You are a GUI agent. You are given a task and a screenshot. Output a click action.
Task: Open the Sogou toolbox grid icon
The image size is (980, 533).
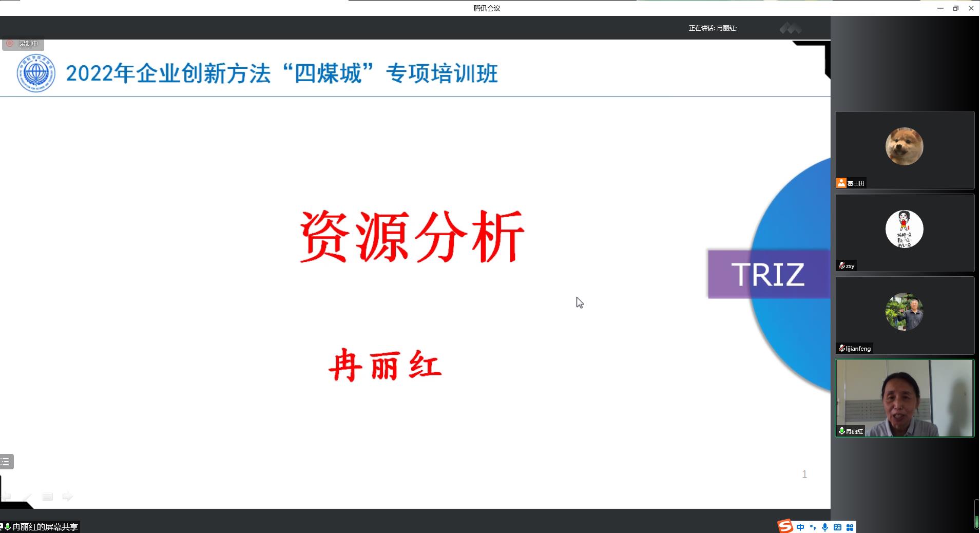click(x=850, y=527)
